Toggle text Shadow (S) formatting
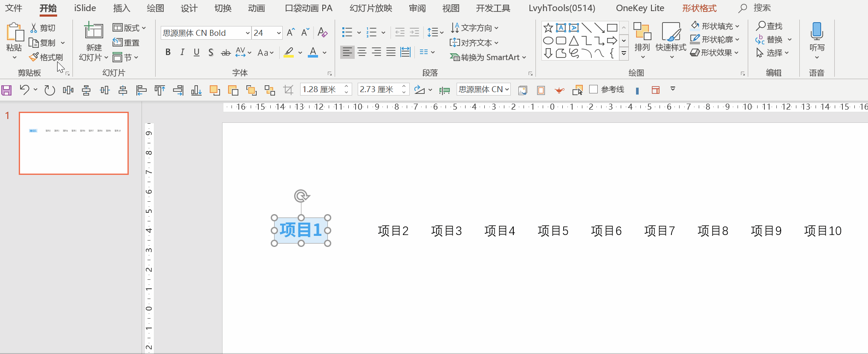Screen dimensions: 868x354 [211, 52]
